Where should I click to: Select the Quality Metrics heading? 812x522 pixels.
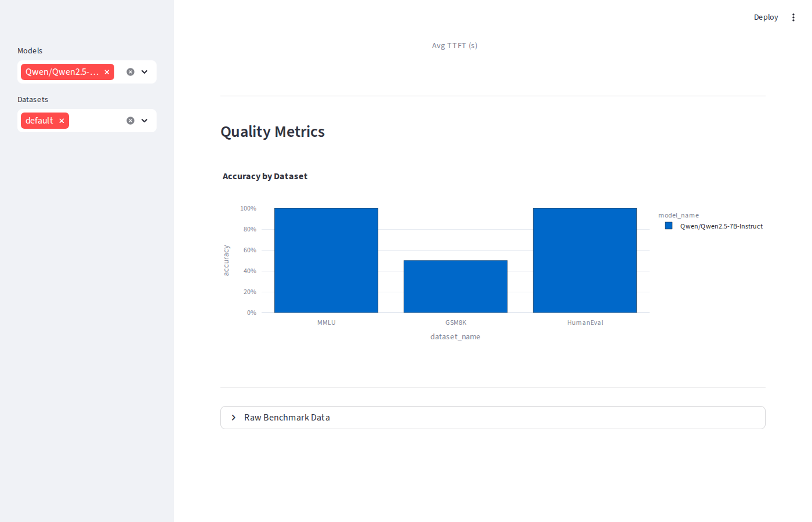coord(273,132)
